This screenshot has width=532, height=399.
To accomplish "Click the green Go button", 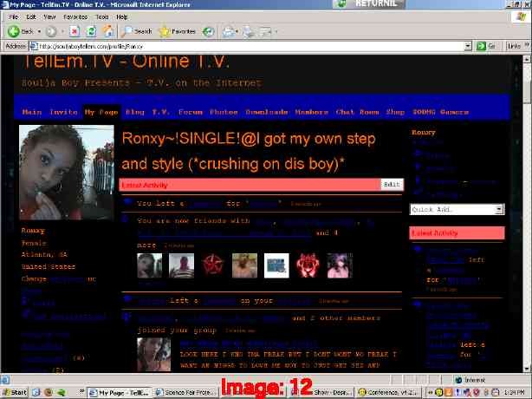I will [485, 46].
